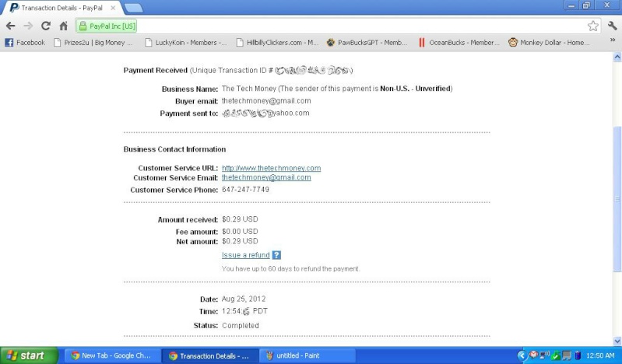Click the Net amount $0.29 USD value
The image size is (622, 364).
click(x=240, y=241)
